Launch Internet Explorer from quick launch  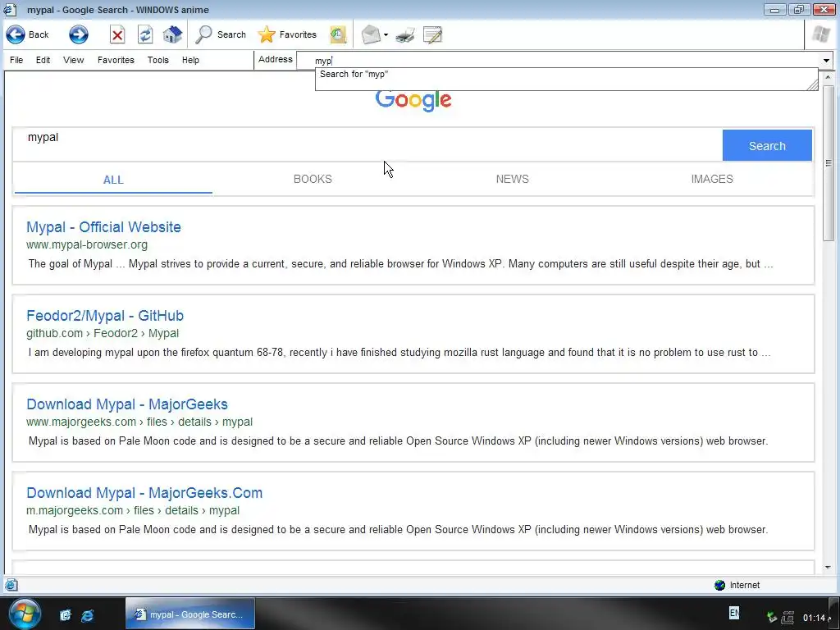coord(87,615)
